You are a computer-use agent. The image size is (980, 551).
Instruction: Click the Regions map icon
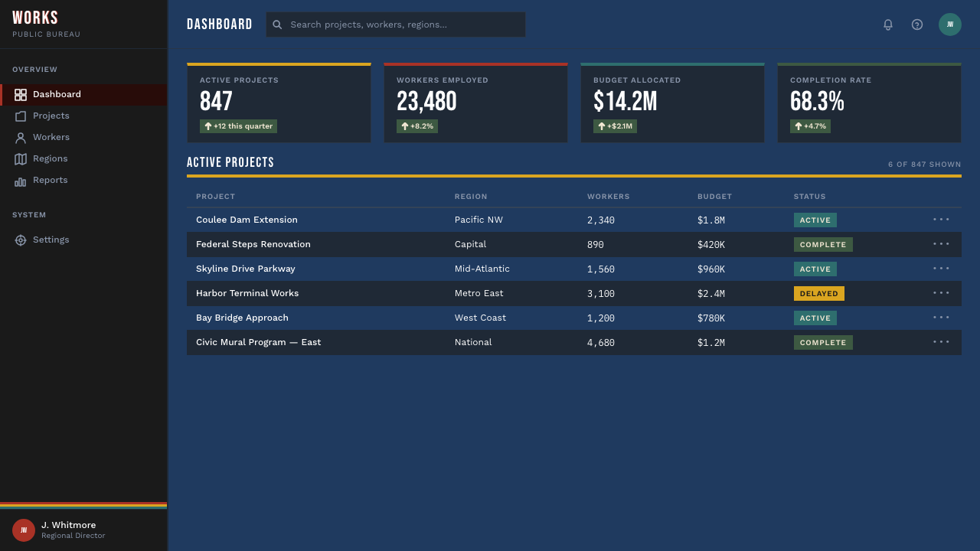[x=21, y=159]
